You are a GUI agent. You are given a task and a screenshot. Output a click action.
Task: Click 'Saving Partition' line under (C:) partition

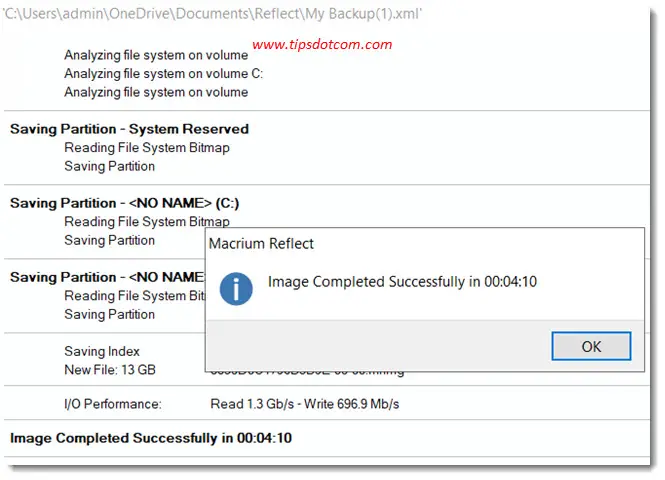click(109, 240)
